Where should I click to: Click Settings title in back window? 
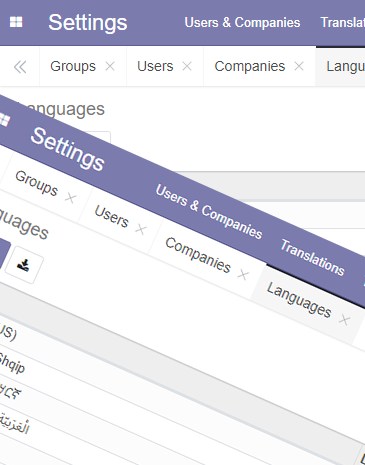(x=88, y=22)
